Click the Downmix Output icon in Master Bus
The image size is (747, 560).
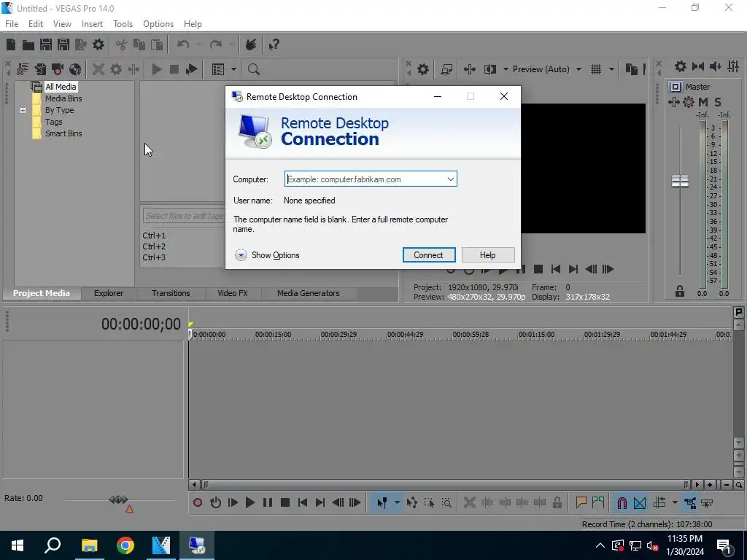(x=698, y=66)
